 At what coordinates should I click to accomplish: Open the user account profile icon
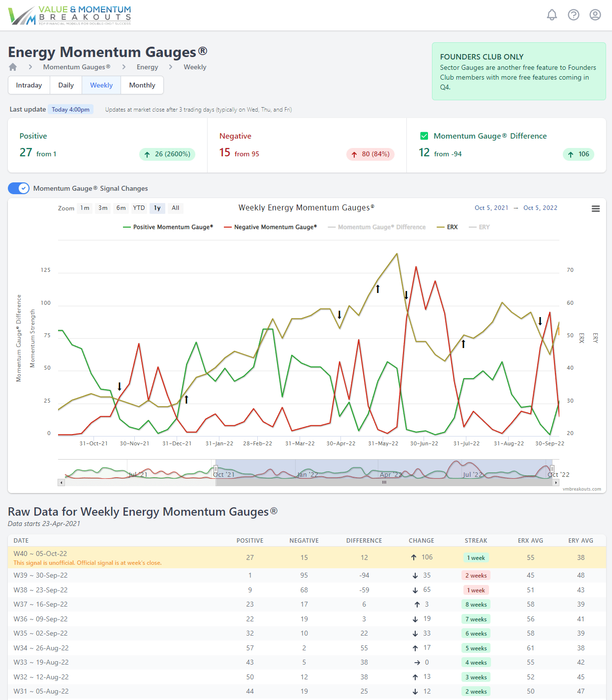pos(595,15)
